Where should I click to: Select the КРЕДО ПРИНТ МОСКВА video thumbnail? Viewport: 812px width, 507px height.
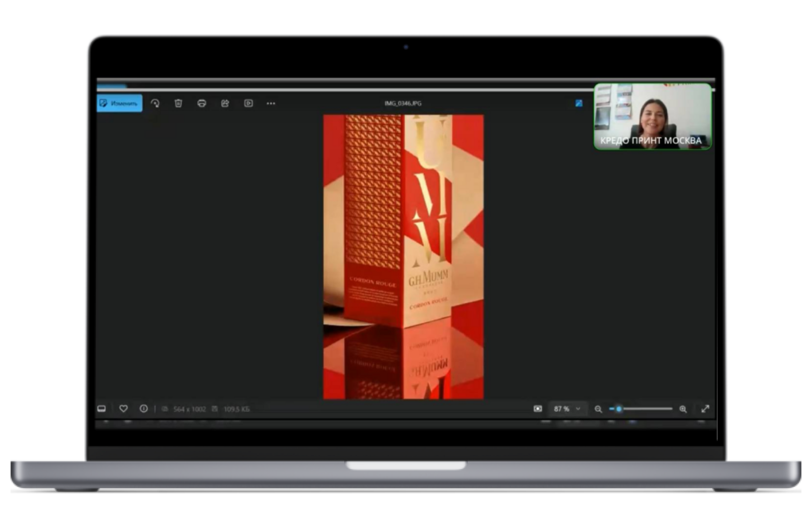point(652,117)
